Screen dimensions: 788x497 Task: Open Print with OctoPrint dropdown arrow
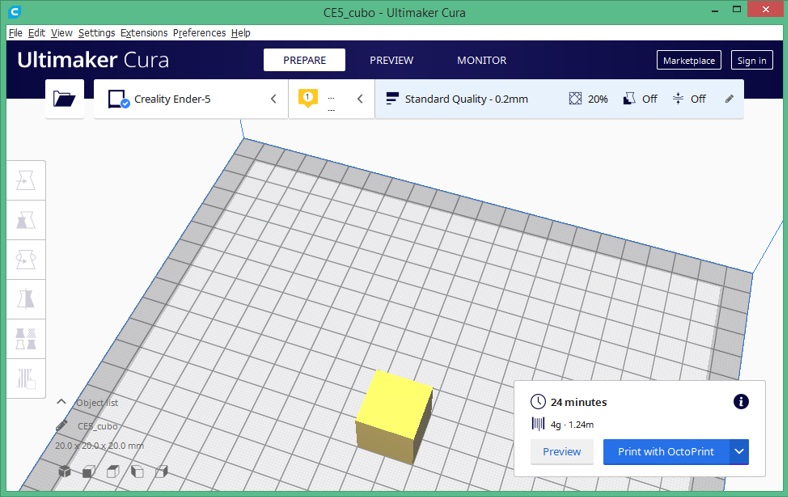tap(739, 452)
